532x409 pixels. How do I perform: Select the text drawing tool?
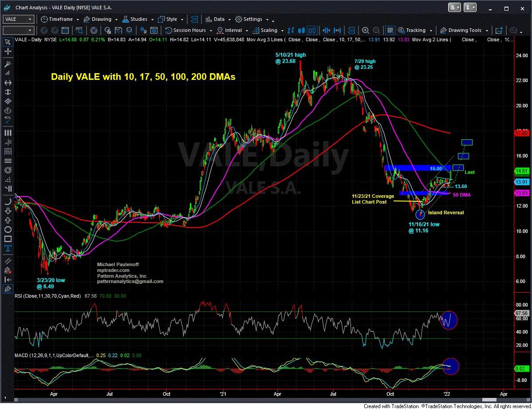[x=8, y=248]
